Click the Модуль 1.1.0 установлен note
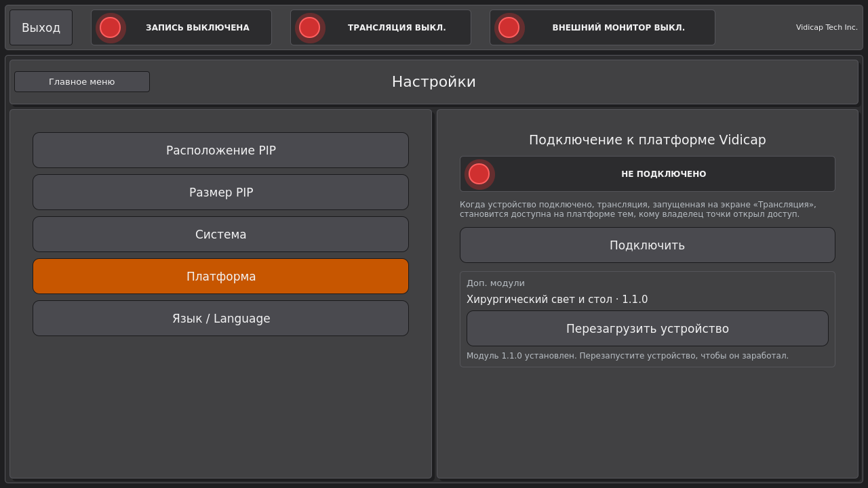The image size is (868, 488). click(627, 356)
